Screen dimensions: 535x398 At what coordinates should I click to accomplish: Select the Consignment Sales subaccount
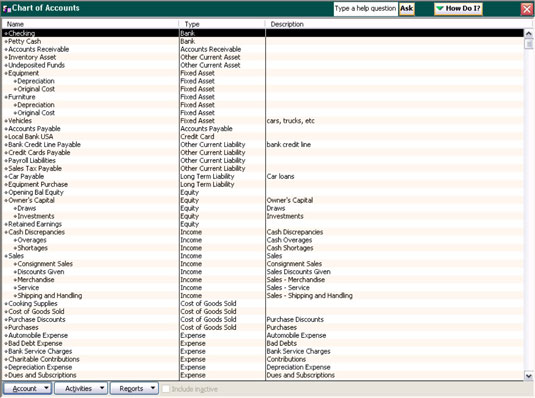pyautogui.click(x=45, y=264)
